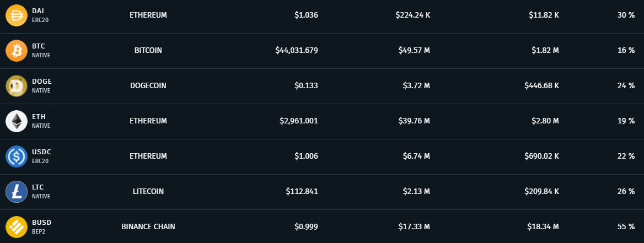Click the Litecoin icon
Viewport: 644px width, 243px height.
coord(16,192)
